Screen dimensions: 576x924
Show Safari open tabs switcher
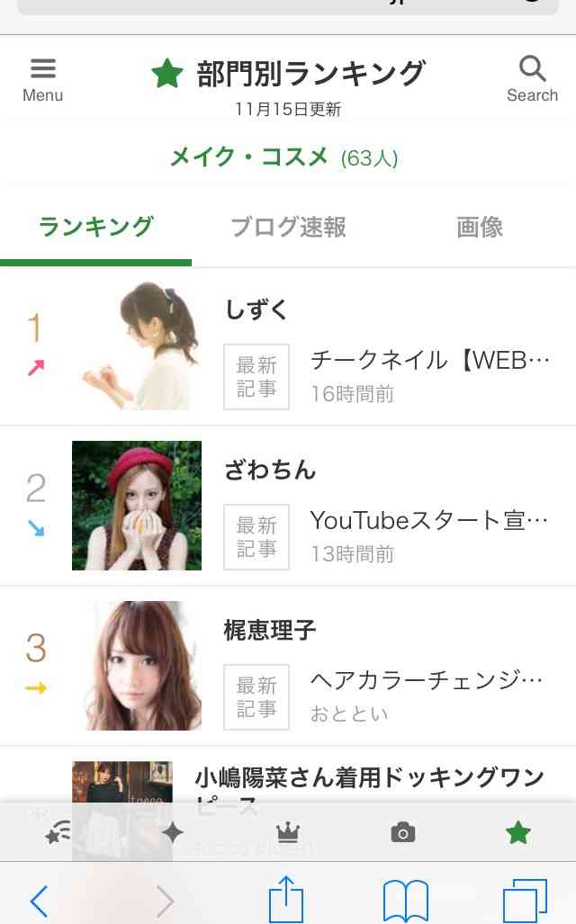click(524, 900)
